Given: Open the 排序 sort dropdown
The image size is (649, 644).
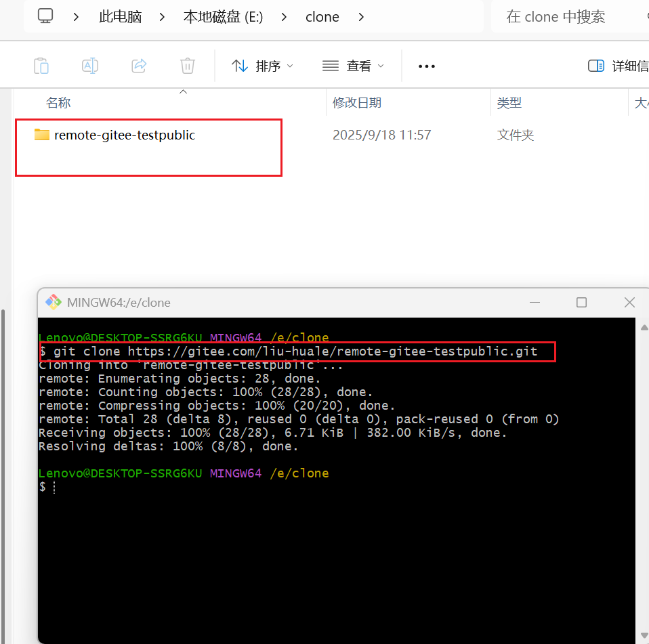Looking at the screenshot, I should click(262, 66).
